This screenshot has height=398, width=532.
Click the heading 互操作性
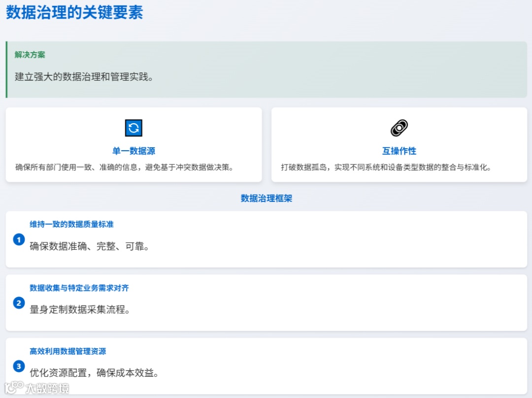pyautogui.click(x=399, y=151)
